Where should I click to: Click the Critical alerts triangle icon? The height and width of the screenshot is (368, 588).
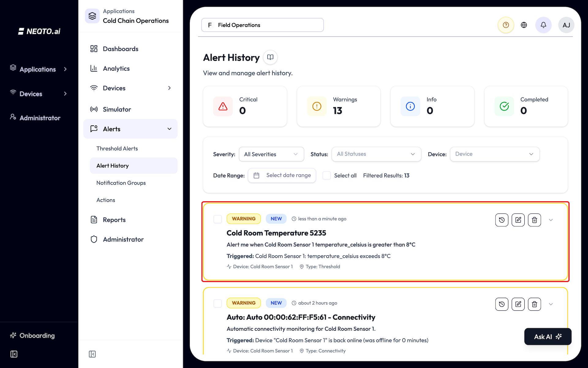pyautogui.click(x=223, y=106)
